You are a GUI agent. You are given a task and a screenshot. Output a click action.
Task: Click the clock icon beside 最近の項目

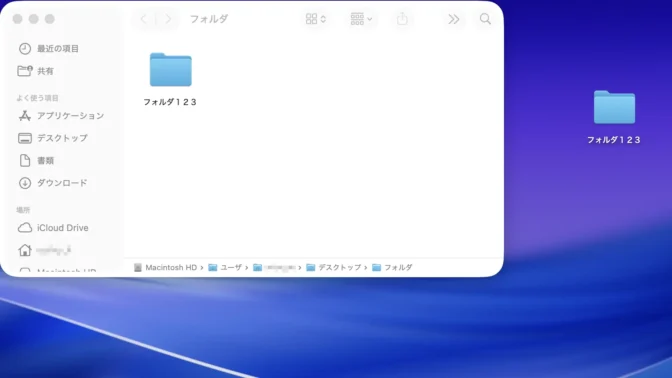[25, 49]
